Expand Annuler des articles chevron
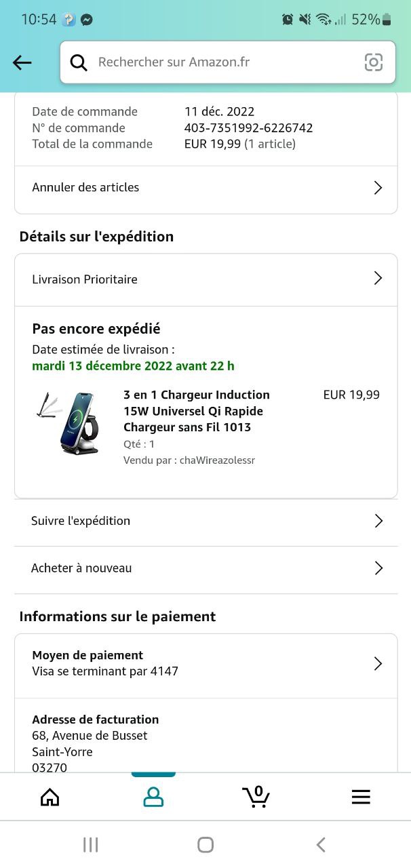Screen dimensions: 411x868 pyautogui.click(x=378, y=188)
